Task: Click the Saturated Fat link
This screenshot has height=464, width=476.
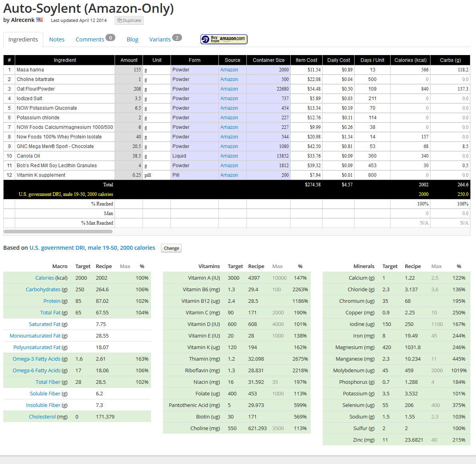Action: [x=45, y=324]
